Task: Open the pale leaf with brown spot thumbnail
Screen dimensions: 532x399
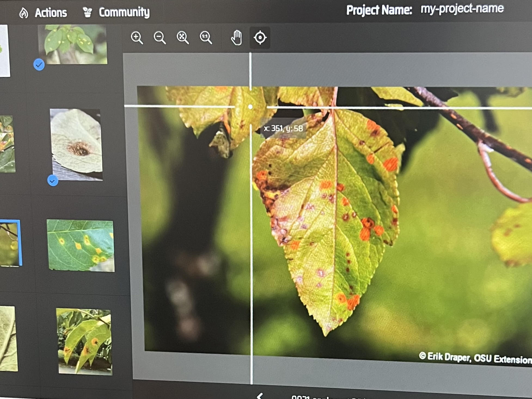Action: [x=77, y=145]
